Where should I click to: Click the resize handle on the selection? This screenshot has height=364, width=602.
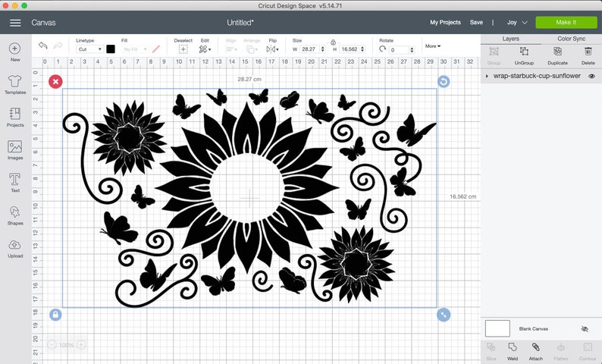point(444,315)
